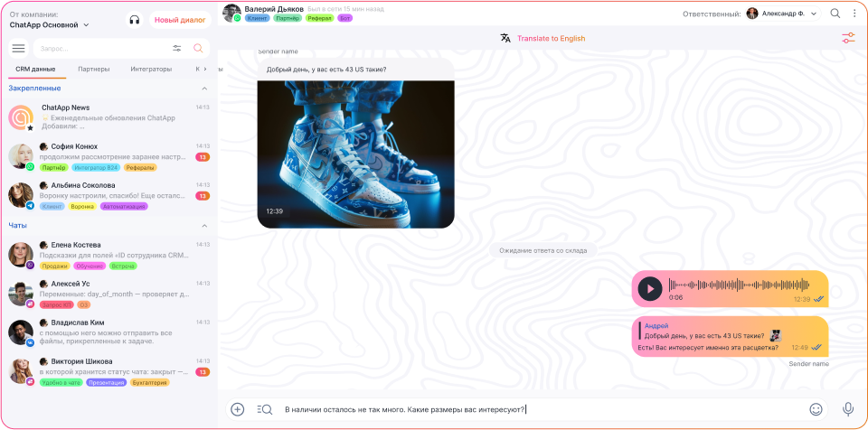
Task: Open the three-dot more options menu
Action: coord(854,14)
